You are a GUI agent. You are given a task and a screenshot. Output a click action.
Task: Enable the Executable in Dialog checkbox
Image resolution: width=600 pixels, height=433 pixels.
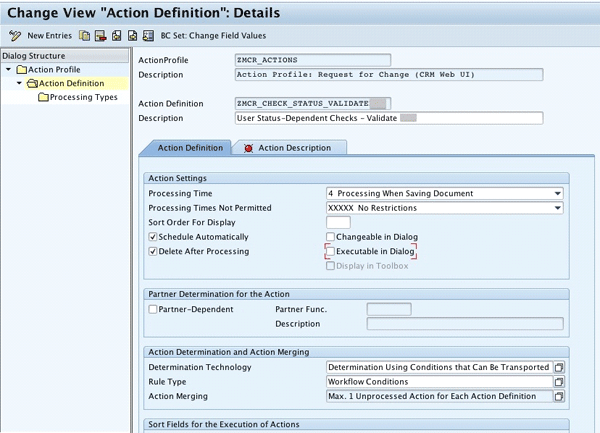pos(331,252)
